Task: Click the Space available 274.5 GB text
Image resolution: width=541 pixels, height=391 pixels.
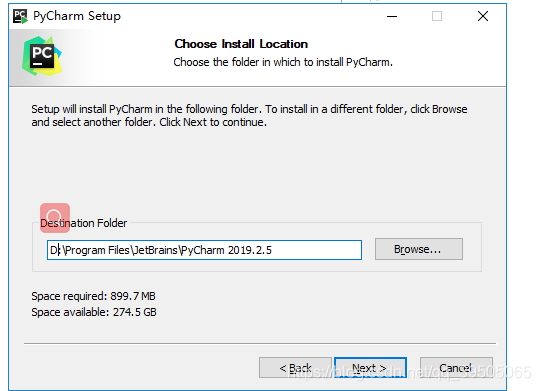Action: click(x=94, y=312)
